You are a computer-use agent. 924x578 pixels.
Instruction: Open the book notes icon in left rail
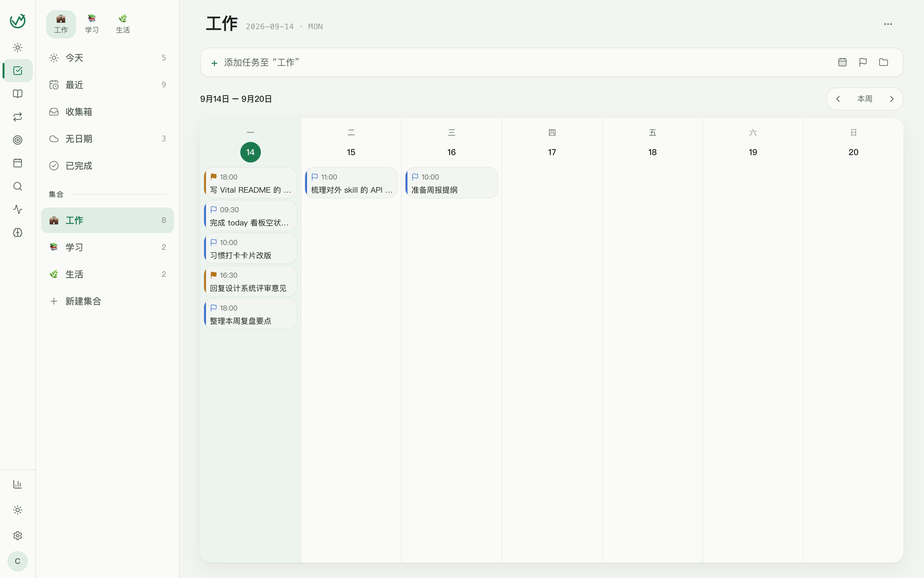coord(18,94)
